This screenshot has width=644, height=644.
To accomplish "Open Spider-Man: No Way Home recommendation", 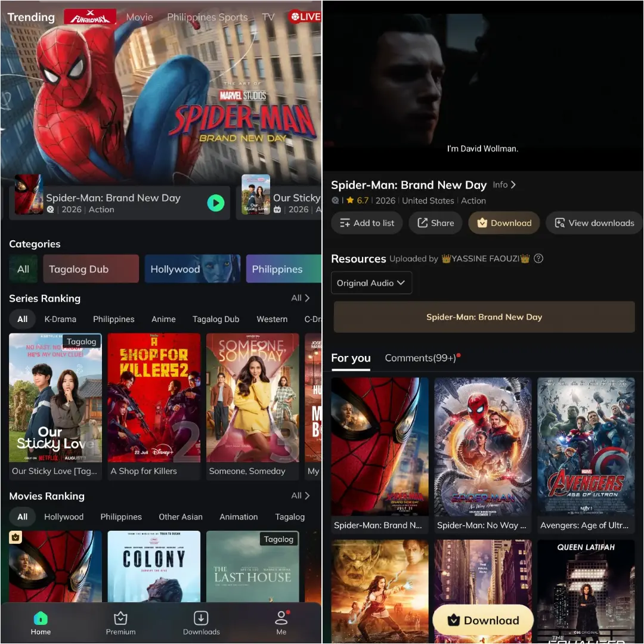I will pyautogui.click(x=482, y=447).
